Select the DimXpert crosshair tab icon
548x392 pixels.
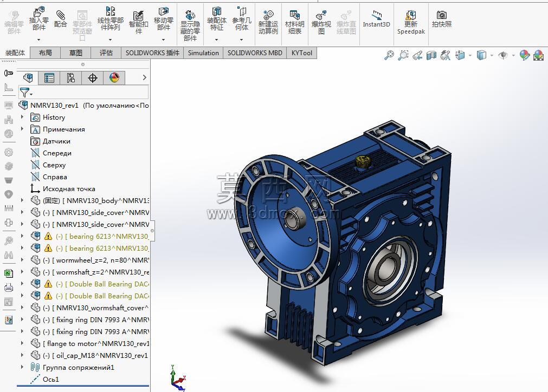click(93, 78)
